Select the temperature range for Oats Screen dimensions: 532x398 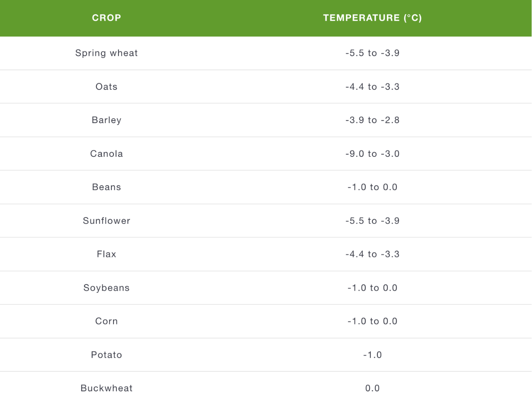tap(372, 87)
